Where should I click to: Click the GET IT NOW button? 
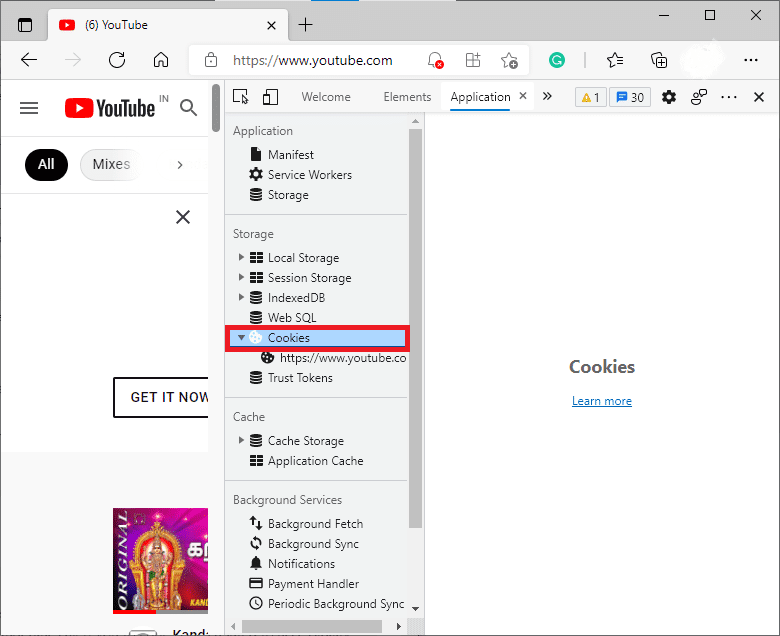click(x=161, y=397)
